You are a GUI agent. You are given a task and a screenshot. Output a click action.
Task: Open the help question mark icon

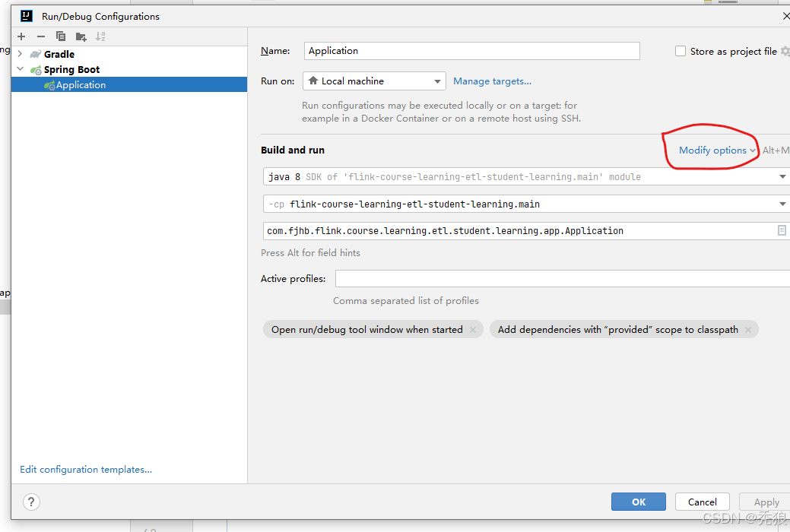tap(31, 502)
